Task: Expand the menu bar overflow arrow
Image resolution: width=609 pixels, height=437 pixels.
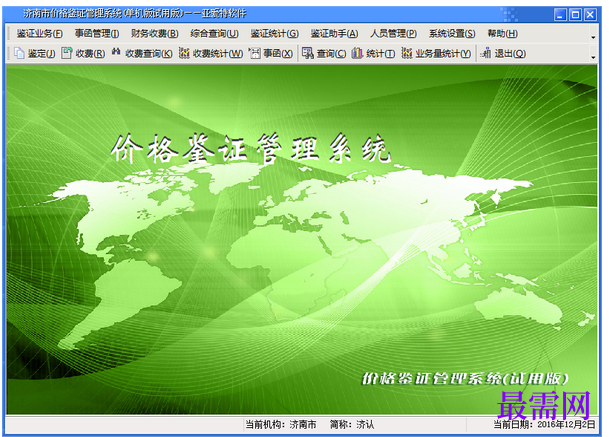Action: [593, 37]
